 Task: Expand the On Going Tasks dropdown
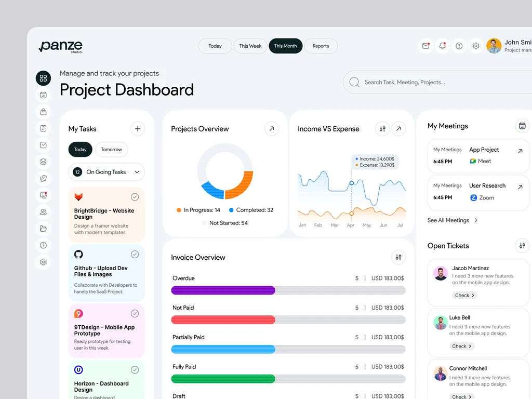[107, 172]
